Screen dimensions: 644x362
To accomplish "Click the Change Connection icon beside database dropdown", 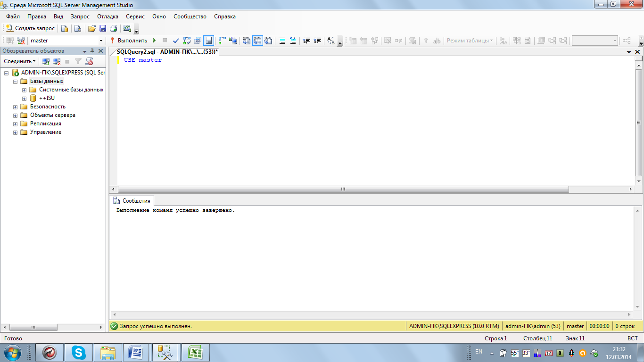I will coord(21,41).
